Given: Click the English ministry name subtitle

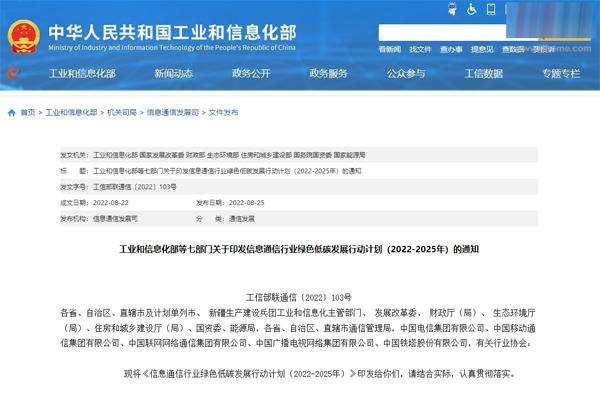Looking at the screenshot, I should 172,48.
